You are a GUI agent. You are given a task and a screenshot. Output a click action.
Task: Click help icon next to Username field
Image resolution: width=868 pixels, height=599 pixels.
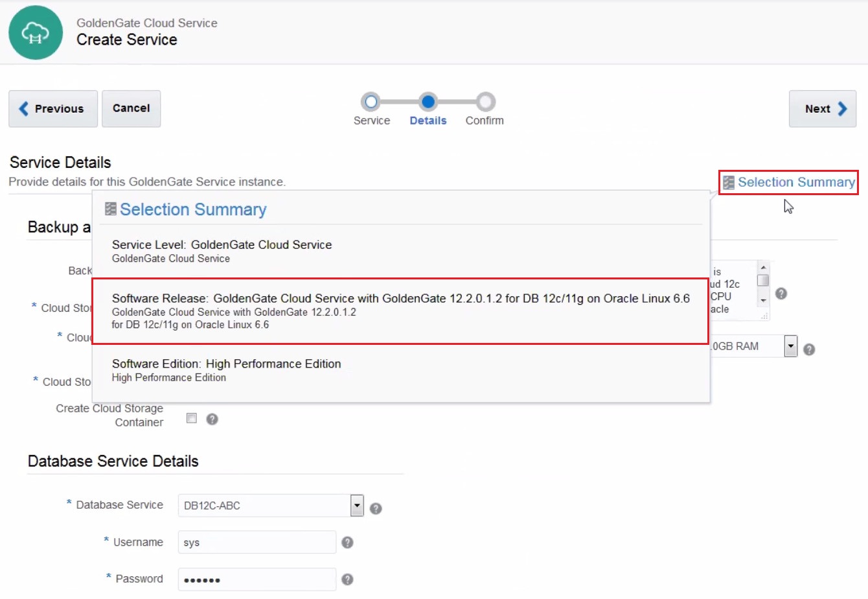[x=347, y=543]
